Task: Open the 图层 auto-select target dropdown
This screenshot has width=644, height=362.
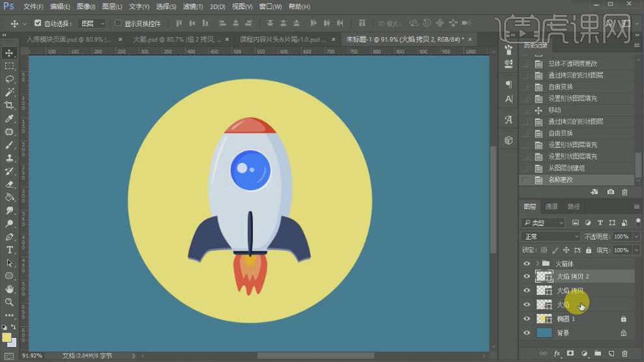Action: click(x=92, y=23)
